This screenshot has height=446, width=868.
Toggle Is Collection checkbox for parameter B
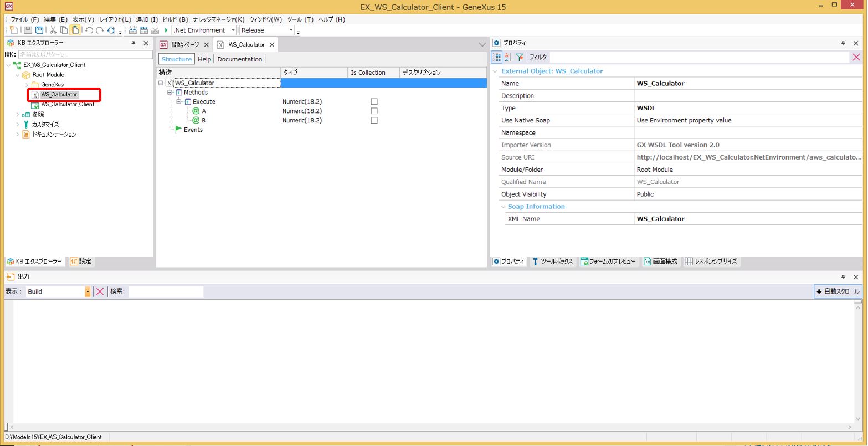point(374,121)
